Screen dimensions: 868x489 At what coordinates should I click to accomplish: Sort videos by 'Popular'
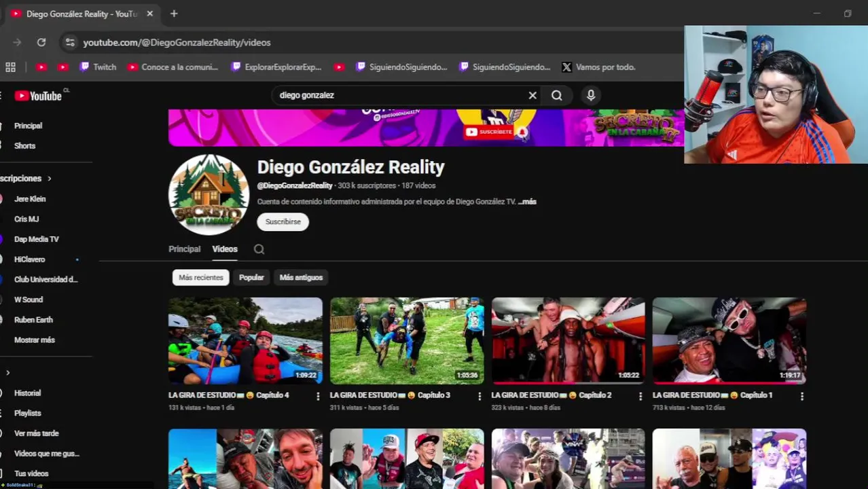coord(251,278)
